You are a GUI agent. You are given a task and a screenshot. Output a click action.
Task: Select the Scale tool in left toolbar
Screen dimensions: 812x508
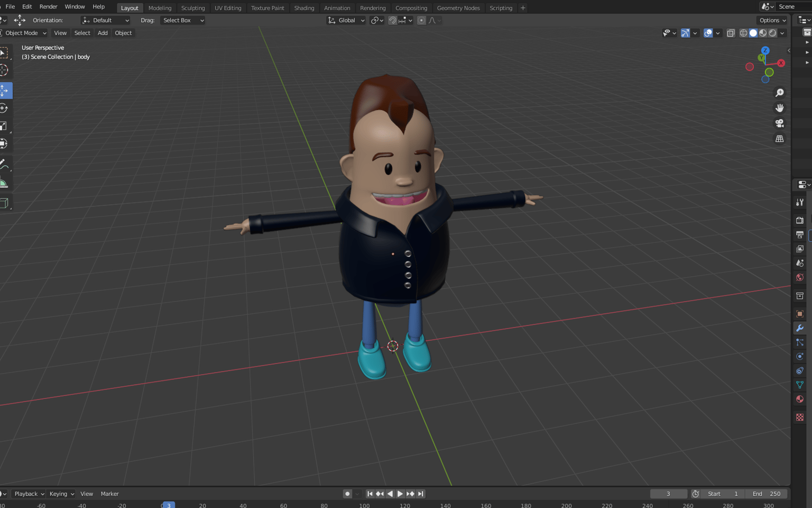click(4, 126)
